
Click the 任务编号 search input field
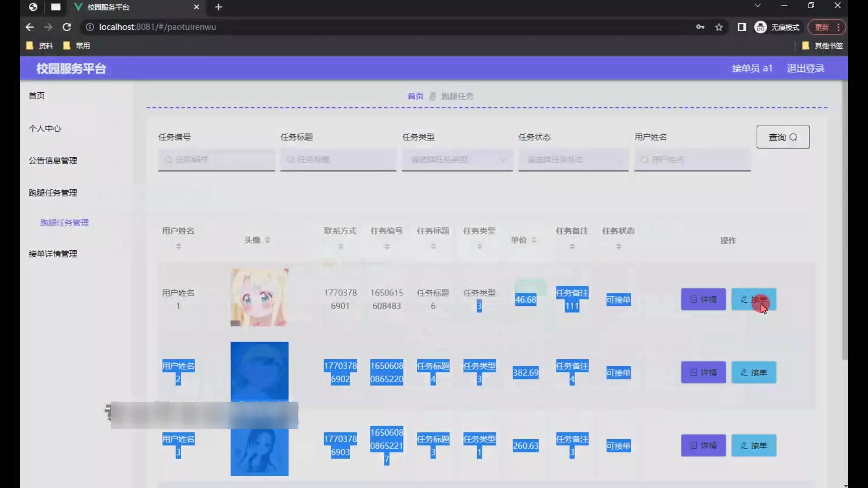217,160
